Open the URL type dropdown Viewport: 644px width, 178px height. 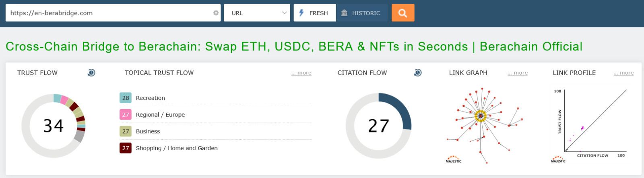[x=257, y=13]
